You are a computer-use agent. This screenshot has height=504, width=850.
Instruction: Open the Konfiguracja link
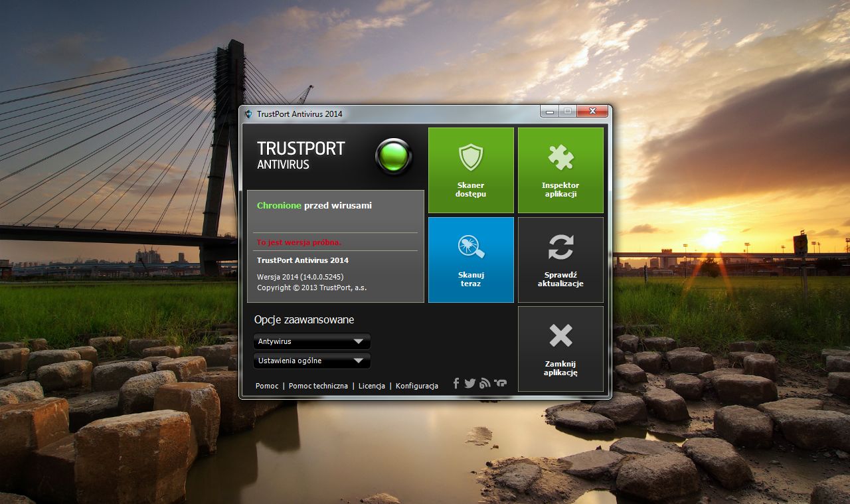[x=417, y=386]
